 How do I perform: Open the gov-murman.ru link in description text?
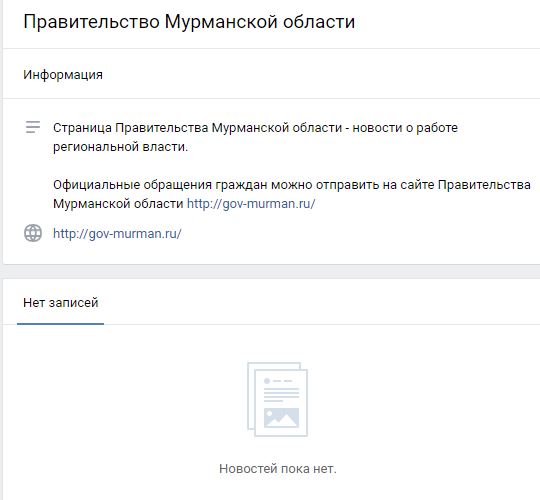click(x=251, y=204)
